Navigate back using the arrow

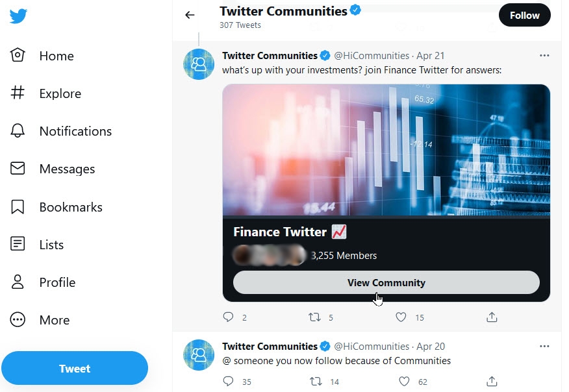tap(189, 14)
